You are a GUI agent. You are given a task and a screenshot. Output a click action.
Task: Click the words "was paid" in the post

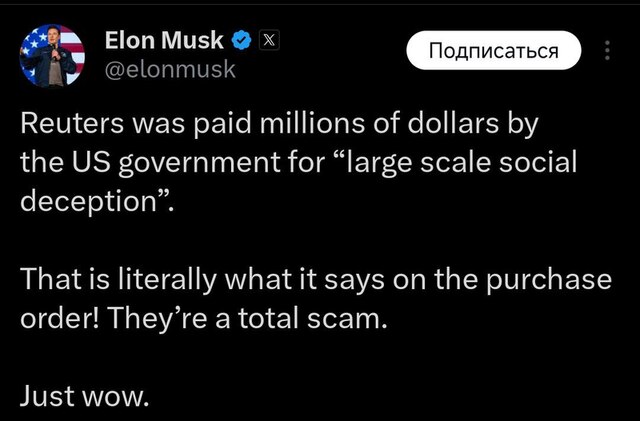(183, 128)
